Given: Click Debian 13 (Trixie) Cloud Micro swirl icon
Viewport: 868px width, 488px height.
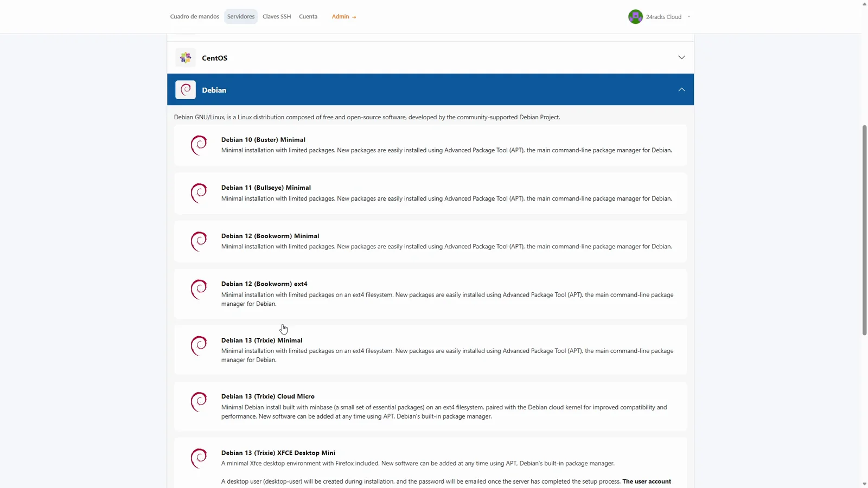Looking at the screenshot, I should 199,402.
